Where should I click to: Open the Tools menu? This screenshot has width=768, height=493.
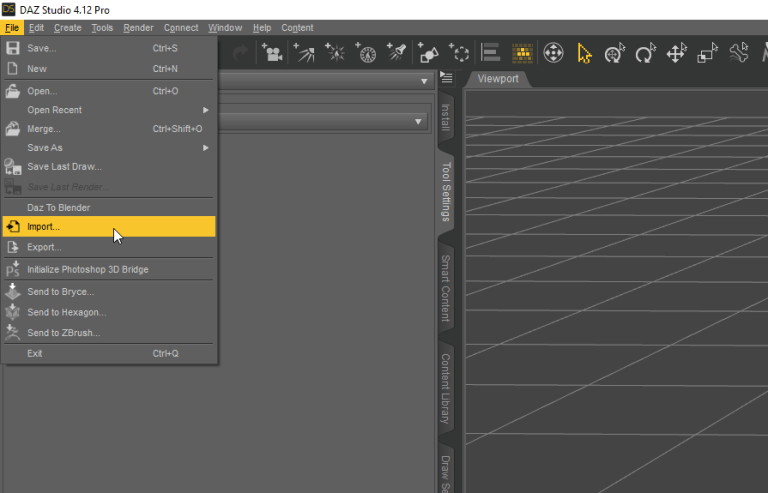coord(102,28)
